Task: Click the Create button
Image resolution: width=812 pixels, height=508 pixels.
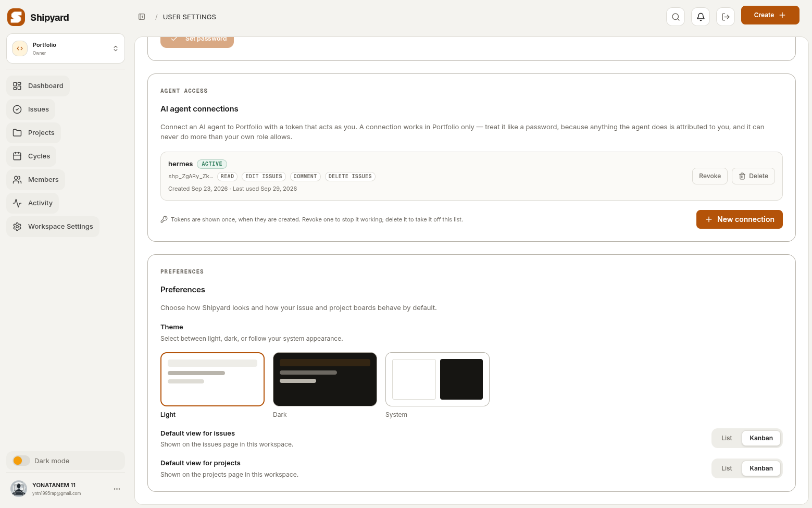Action: click(x=770, y=15)
